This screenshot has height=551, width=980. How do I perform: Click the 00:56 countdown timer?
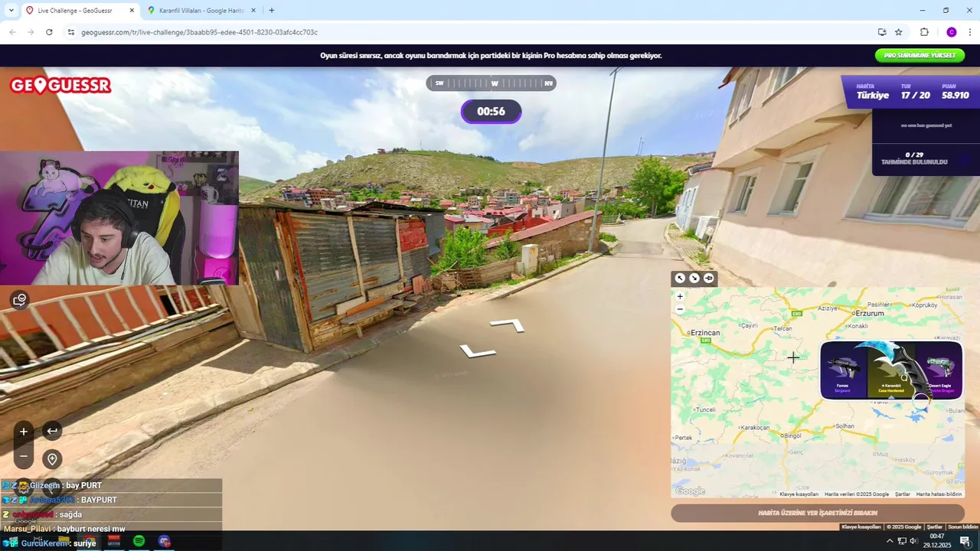pyautogui.click(x=491, y=112)
